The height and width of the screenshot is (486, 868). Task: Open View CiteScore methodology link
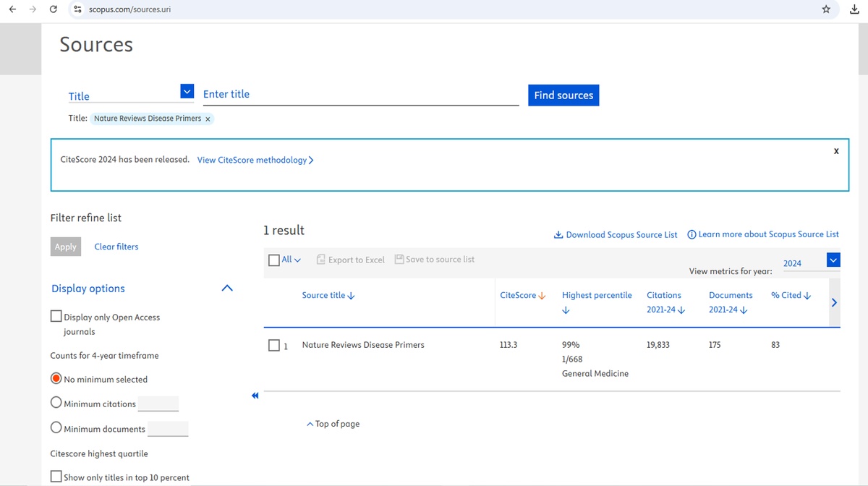click(x=255, y=160)
